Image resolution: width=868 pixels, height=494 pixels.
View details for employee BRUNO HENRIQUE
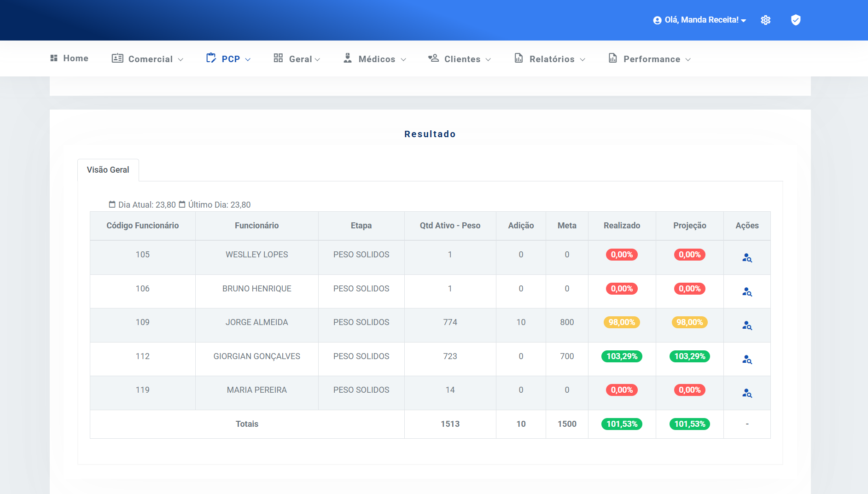point(746,292)
